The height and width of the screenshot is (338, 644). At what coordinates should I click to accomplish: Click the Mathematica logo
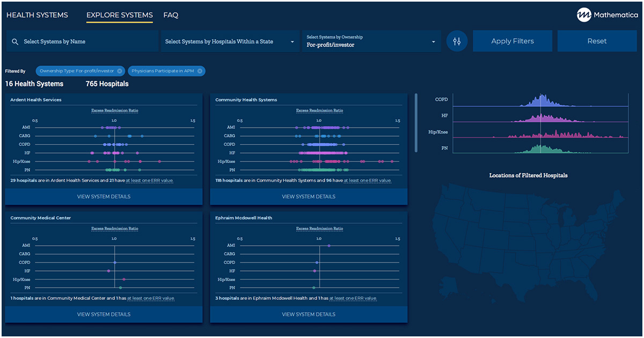click(607, 15)
